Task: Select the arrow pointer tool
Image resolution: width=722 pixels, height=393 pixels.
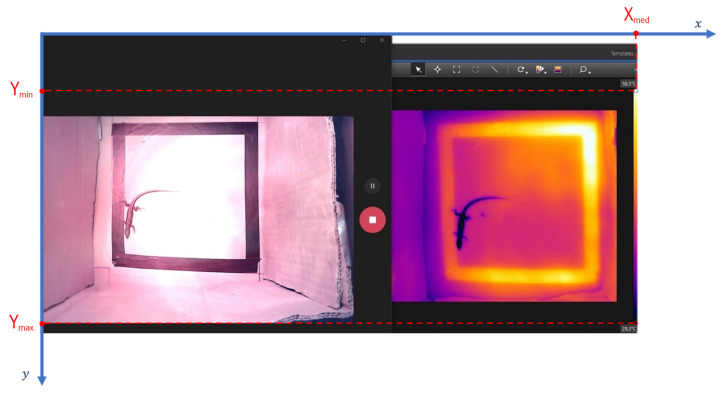Action: (418, 70)
